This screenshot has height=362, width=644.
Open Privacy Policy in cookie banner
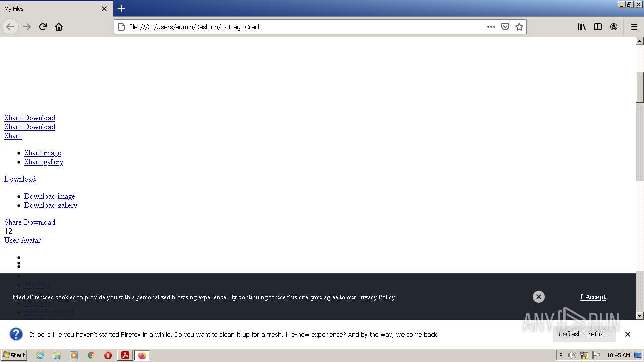(376, 297)
